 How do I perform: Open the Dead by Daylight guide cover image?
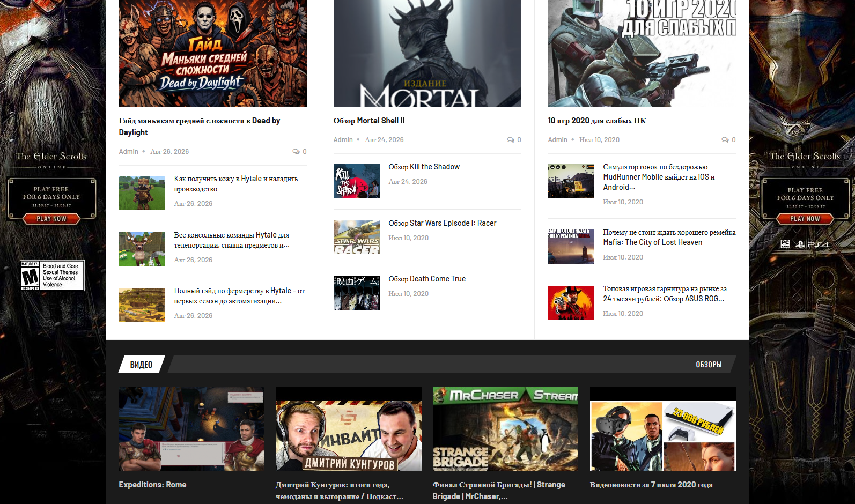click(213, 54)
